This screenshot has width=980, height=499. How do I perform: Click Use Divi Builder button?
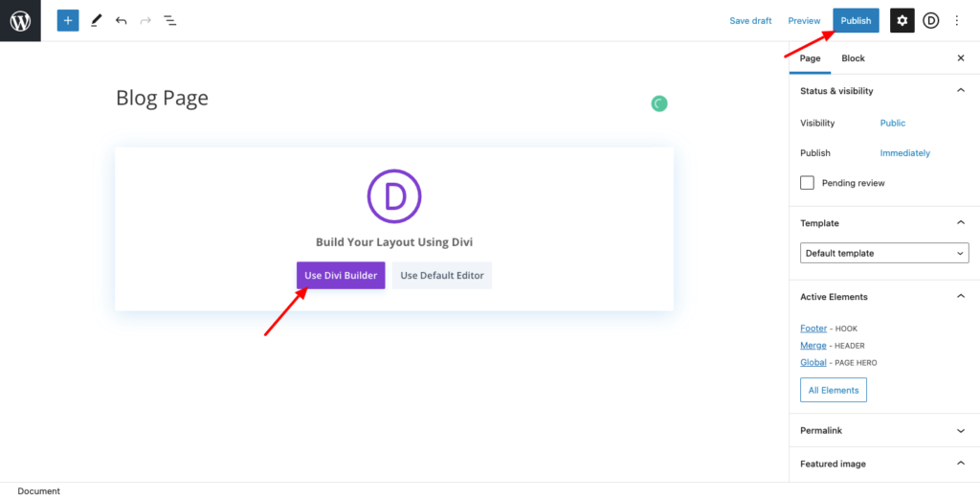[x=341, y=275]
